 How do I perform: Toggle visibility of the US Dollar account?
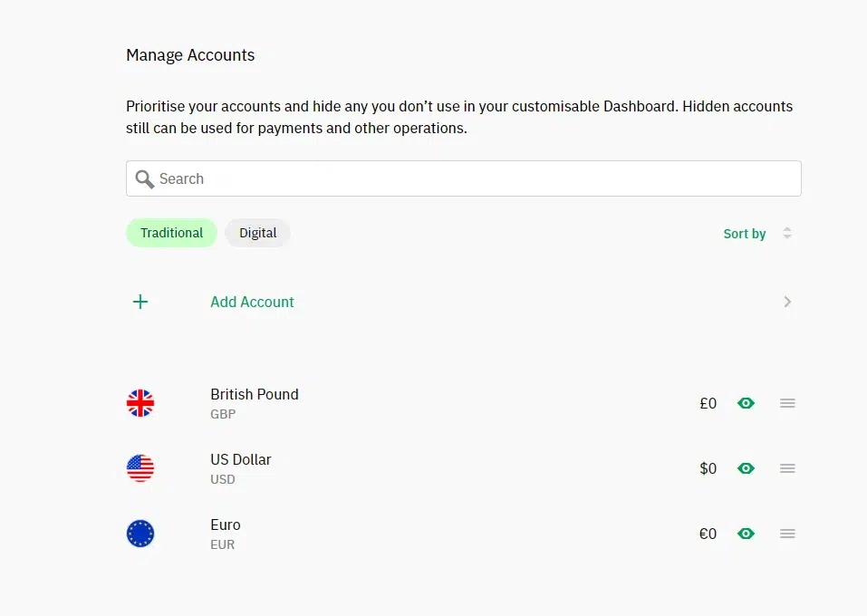pos(746,468)
